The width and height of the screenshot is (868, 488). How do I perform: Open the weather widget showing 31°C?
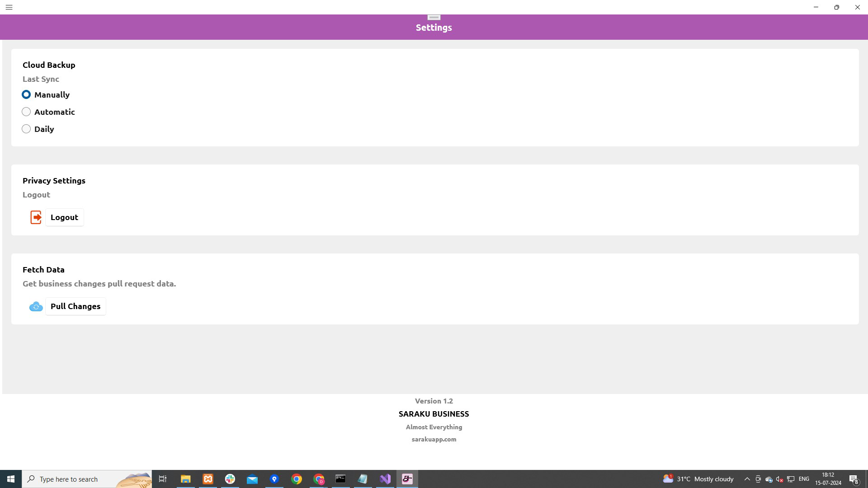pos(698,479)
